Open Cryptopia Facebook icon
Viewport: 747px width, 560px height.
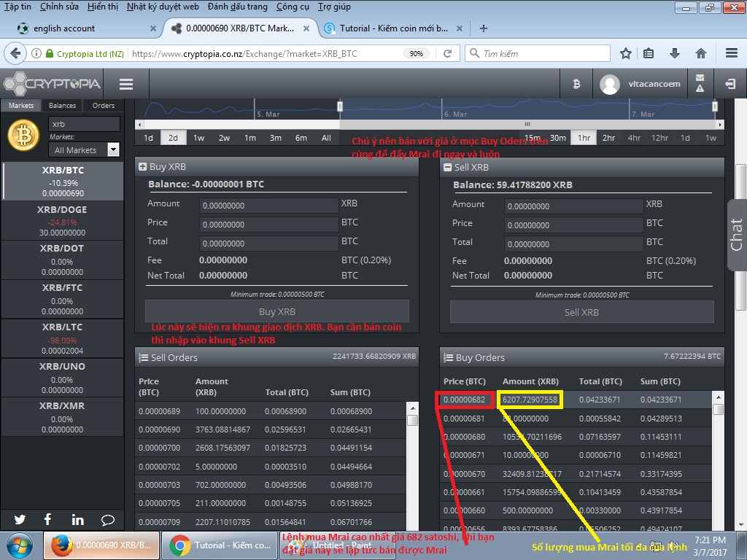tap(48, 519)
